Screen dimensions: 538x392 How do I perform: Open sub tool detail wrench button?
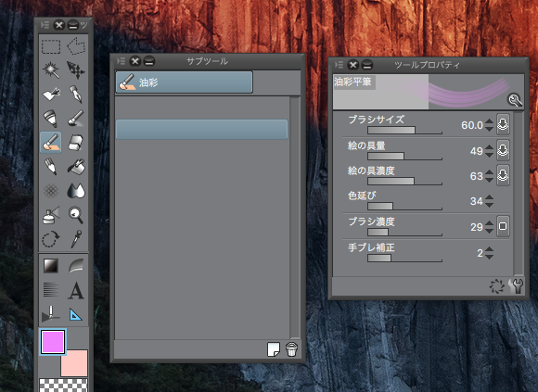517,285
